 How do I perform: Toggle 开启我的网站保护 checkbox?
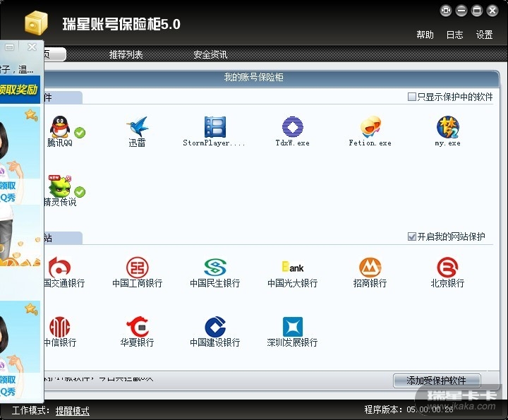pyautogui.click(x=412, y=236)
